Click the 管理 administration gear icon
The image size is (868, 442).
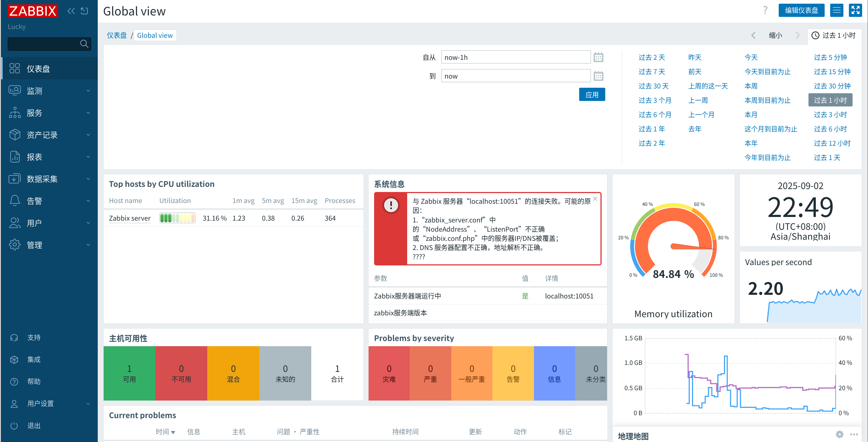15,245
